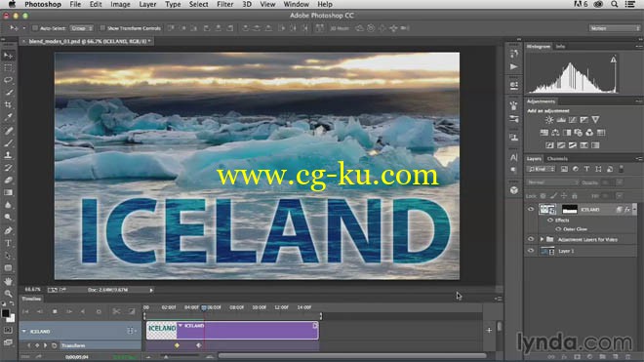The image size is (644, 362).
Task: Click the timeline horizontal scrollbar
Action: [351, 356]
